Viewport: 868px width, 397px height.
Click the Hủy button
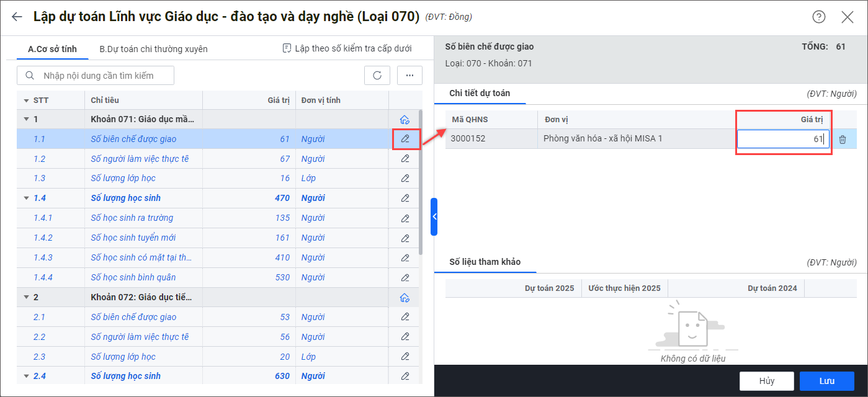(766, 381)
